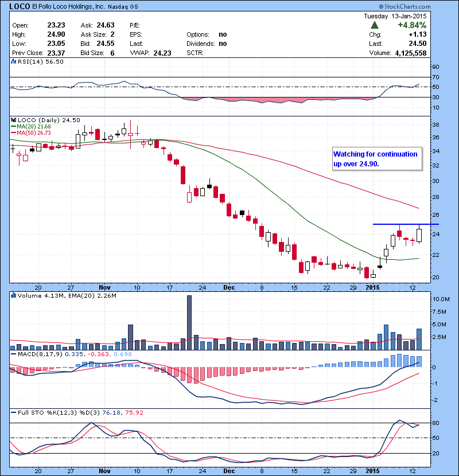The width and height of the screenshot is (459, 476).
Task: Click the 'Dec' label on price chart axis
Action: [229, 287]
